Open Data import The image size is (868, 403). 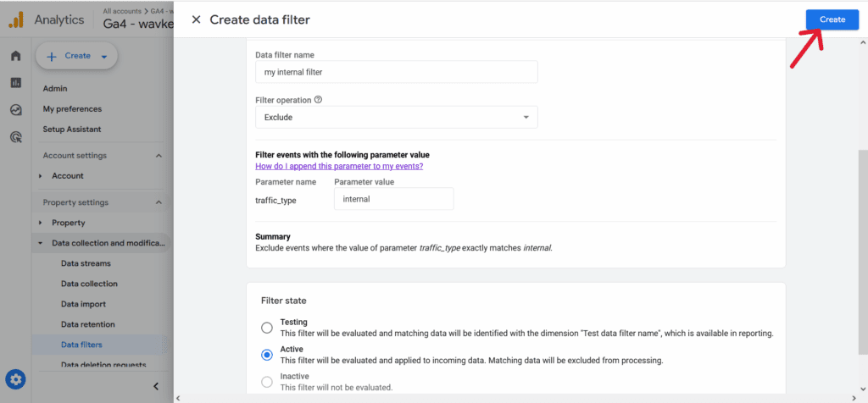coord(83,304)
